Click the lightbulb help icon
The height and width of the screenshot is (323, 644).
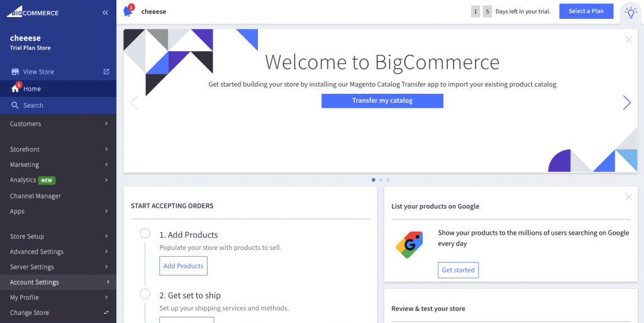point(630,12)
